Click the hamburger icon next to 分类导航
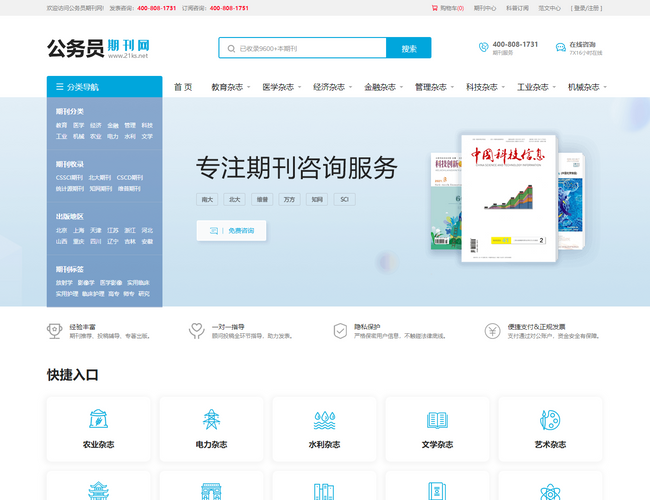 pos(60,87)
